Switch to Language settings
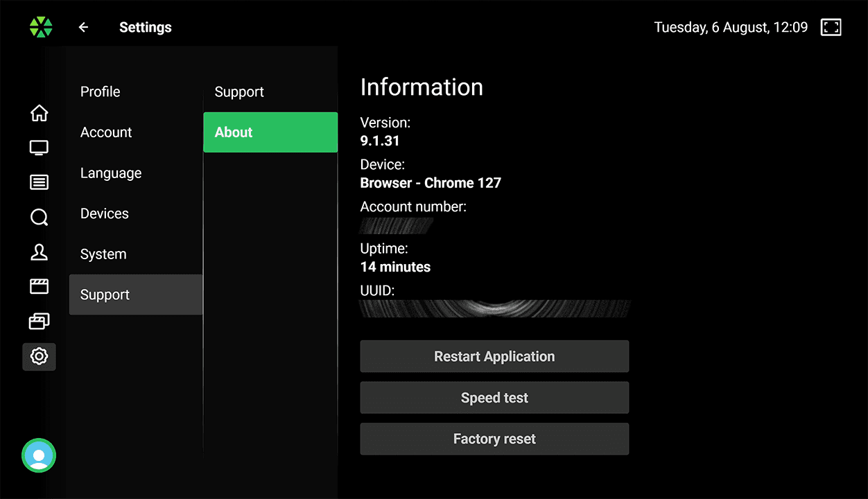The height and width of the screenshot is (499, 868). click(111, 173)
